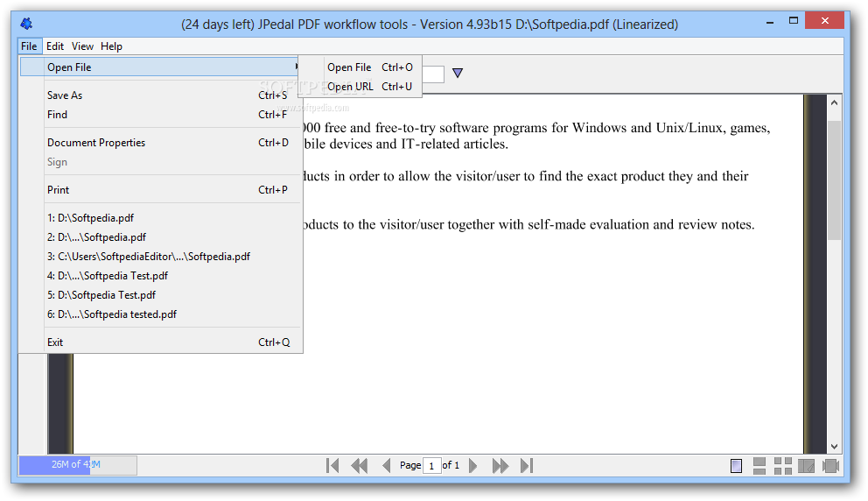
Task: Open the File menu
Action: (x=29, y=46)
